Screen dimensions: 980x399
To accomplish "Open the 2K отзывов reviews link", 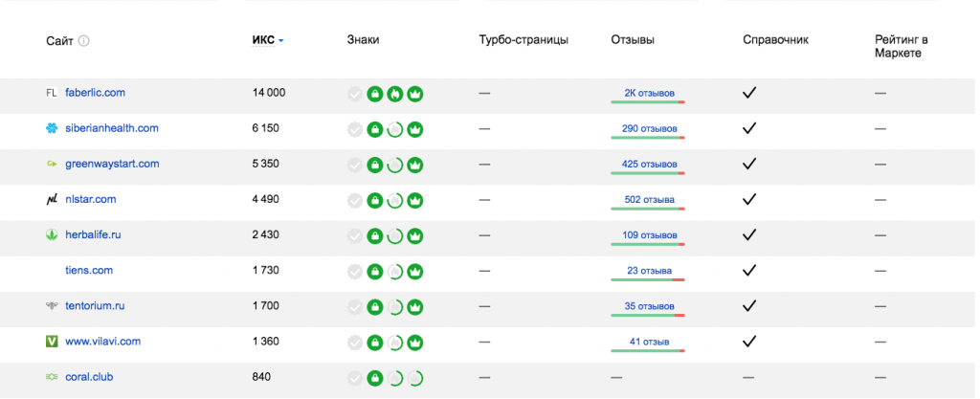I will [x=650, y=93].
